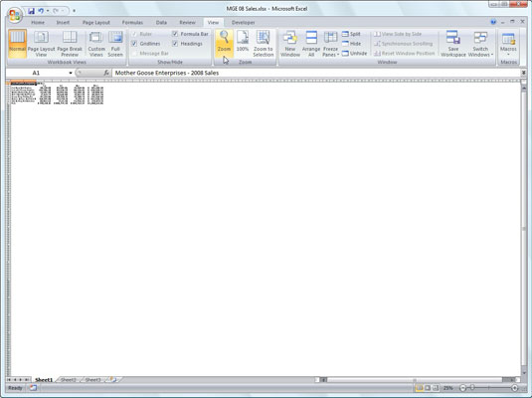
Task: Insert a new worksheet tab
Action: (113, 380)
